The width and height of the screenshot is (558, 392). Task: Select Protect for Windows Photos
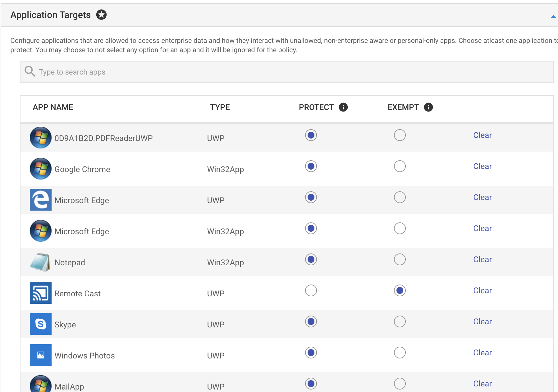(x=311, y=353)
